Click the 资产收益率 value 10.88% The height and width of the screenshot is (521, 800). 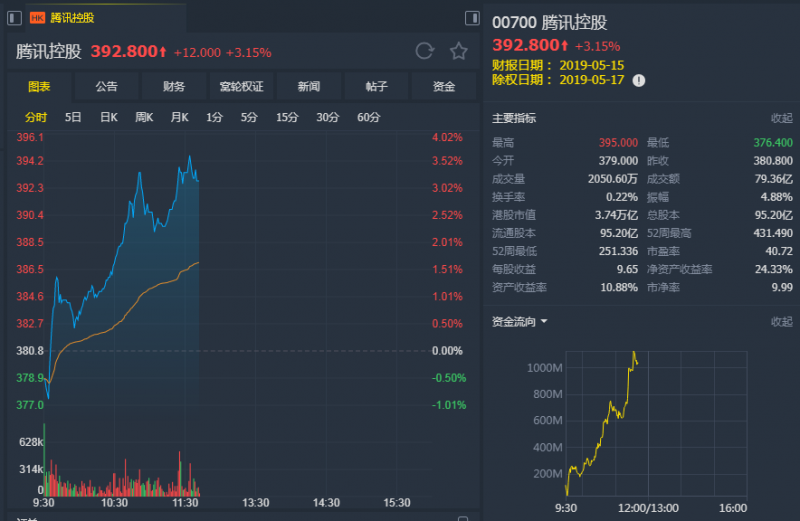point(619,287)
